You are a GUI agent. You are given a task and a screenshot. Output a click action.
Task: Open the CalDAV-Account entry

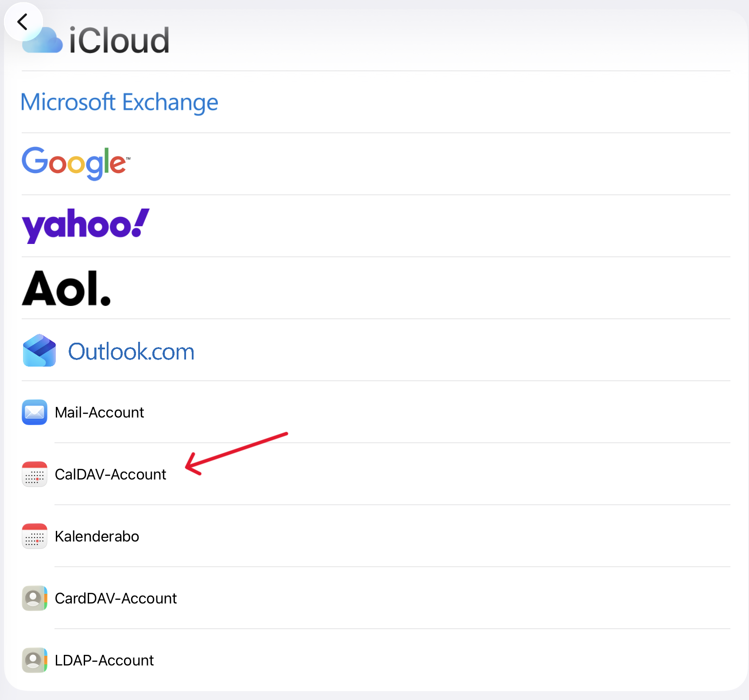pyautogui.click(x=376, y=474)
